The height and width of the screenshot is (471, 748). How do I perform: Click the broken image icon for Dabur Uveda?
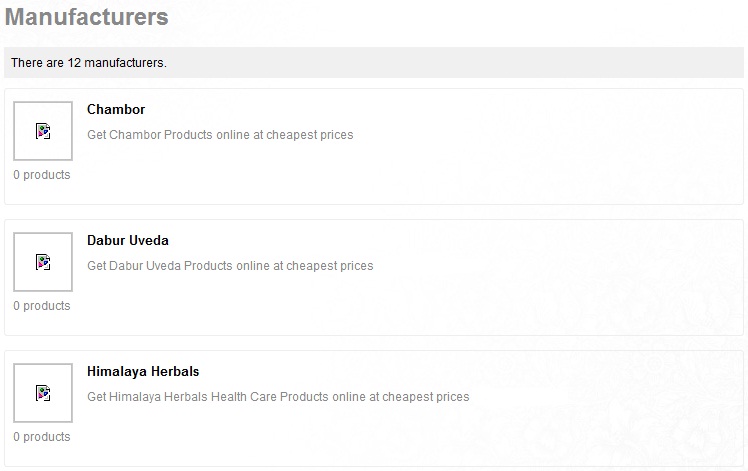click(x=43, y=262)
